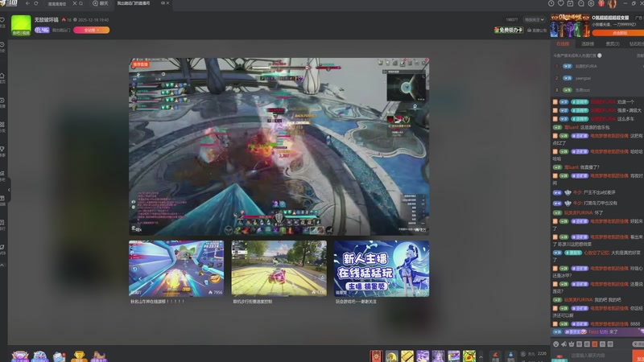The height and width of the screenshot is (362, 644).
Task: Click the chat message input field
Action: point(601,356)
